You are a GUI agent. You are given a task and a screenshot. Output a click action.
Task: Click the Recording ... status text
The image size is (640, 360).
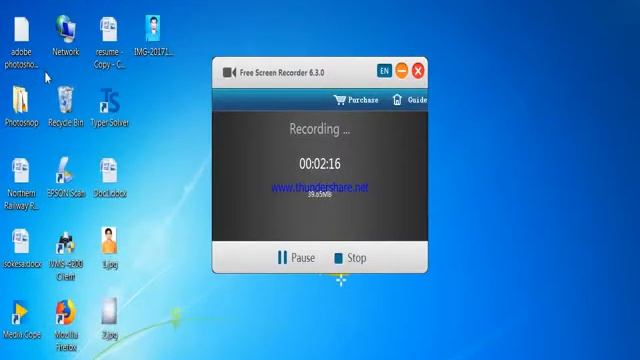pyautogui.click(x=320, y=129)
